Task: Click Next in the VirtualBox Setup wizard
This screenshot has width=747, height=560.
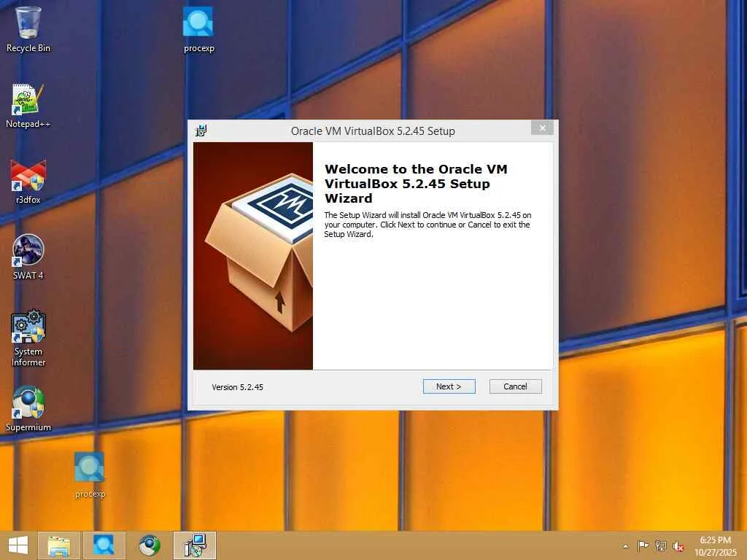Action: pyautogui.click(x=449, y=386)
